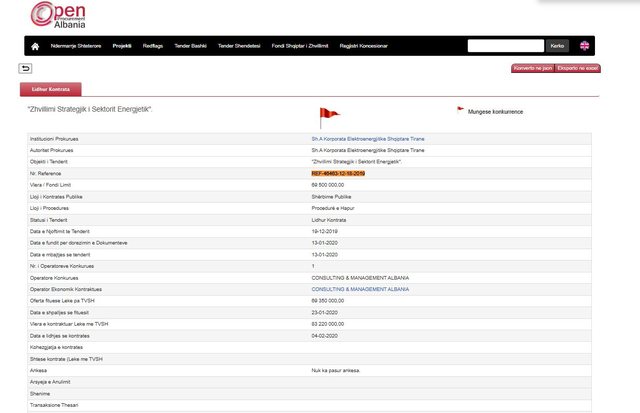Go back using the return arrow icon

click(x=25, y=68)
